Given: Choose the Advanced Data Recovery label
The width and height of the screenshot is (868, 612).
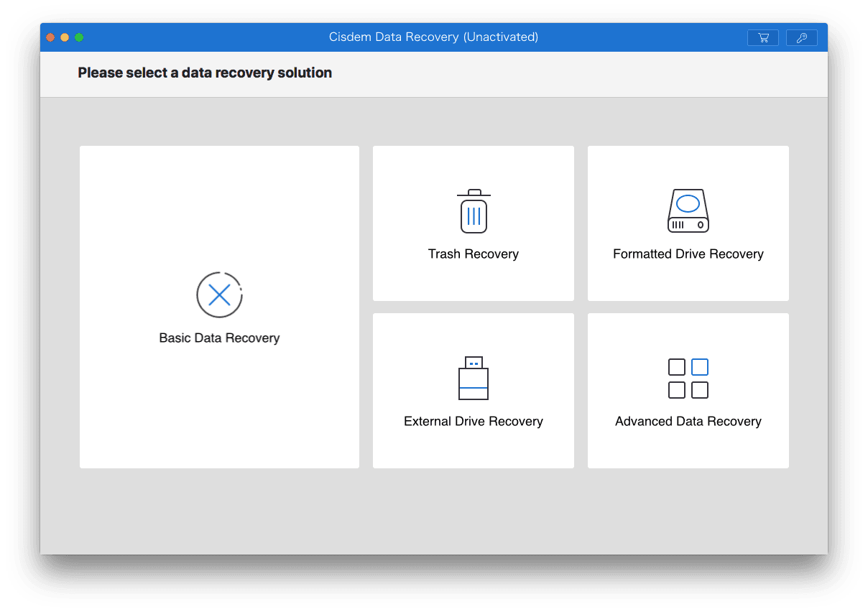Looking at the screenshot, I should 688,422.
